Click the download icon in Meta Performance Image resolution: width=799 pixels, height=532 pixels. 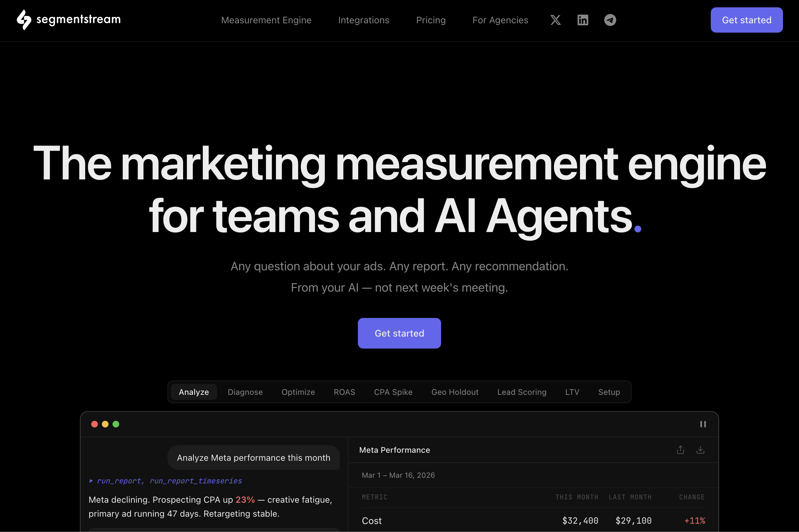coord(700,450)
